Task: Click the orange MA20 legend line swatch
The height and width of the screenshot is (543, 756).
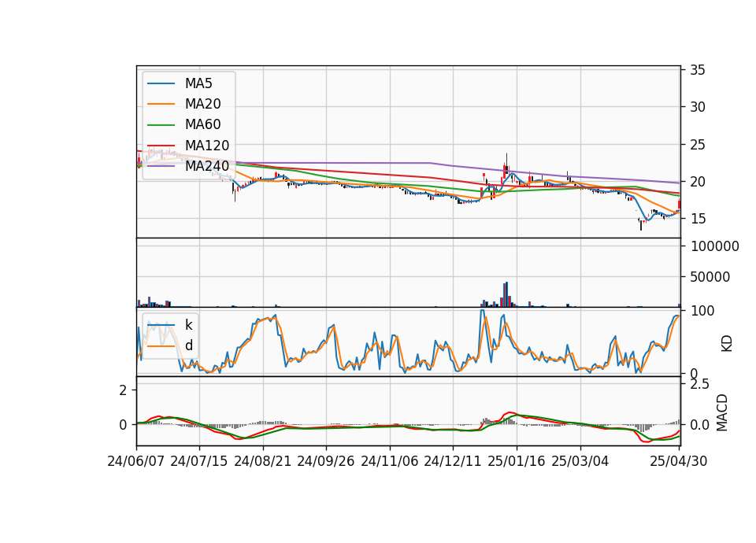Action: click(161, 104)
